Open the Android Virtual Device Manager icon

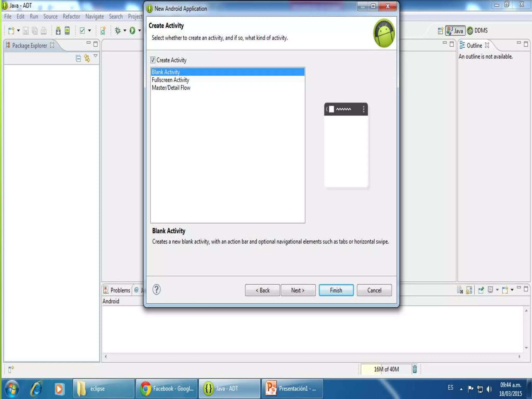[x=67, y=31]
